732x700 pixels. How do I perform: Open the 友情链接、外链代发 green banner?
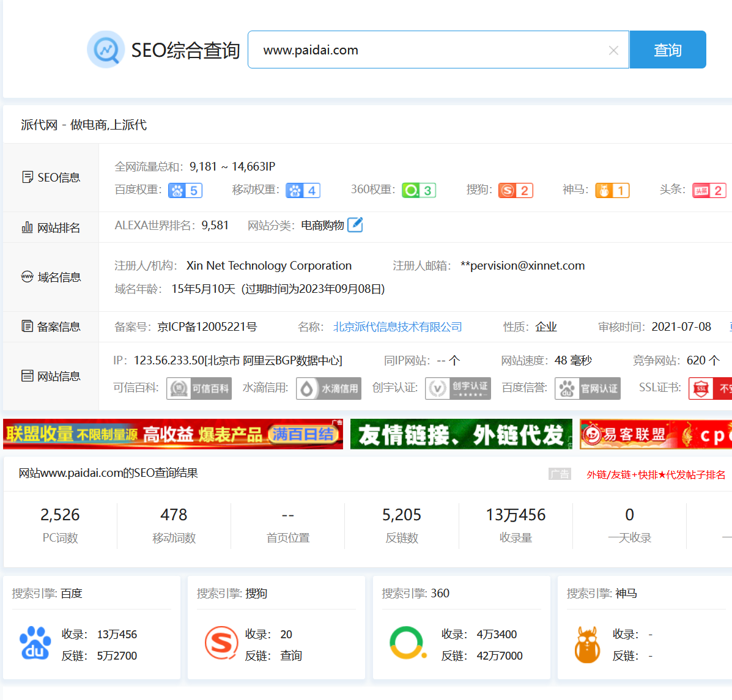(461, 434)
